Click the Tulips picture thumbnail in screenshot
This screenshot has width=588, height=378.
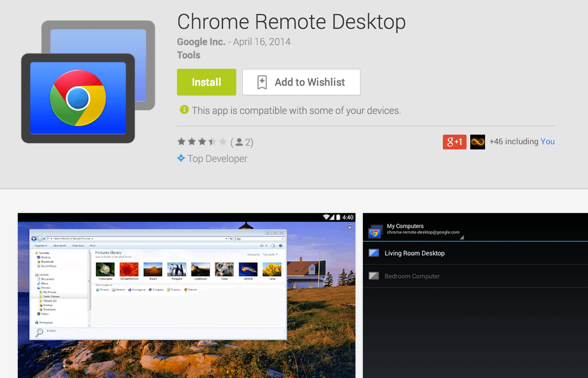tap(272, 269)
